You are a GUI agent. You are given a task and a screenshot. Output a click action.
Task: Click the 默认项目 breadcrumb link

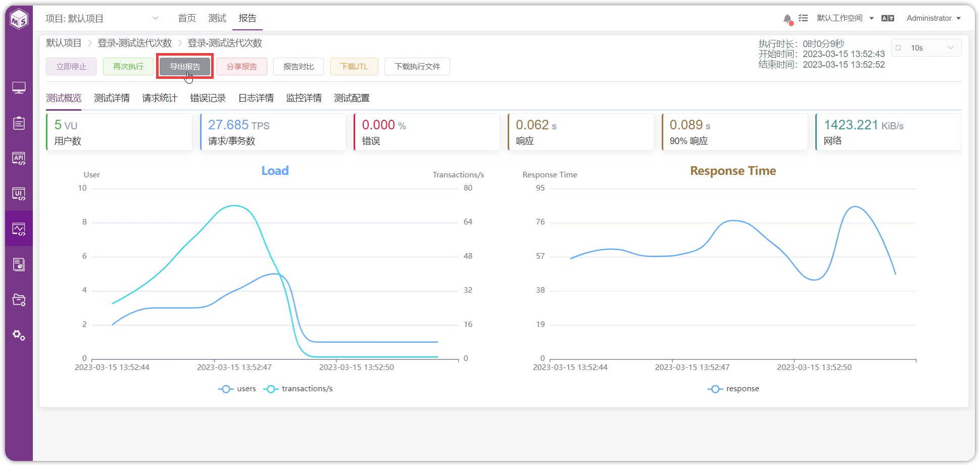tap(64, 43)
